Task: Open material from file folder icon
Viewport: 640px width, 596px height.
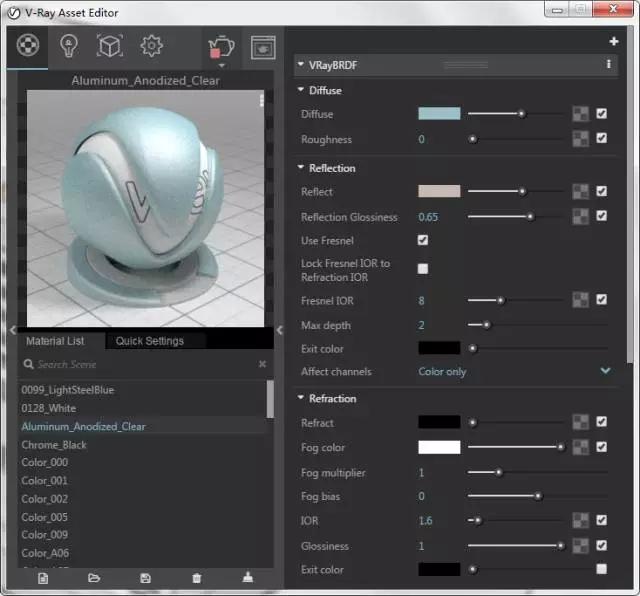Action: click(x=94, y=578)
